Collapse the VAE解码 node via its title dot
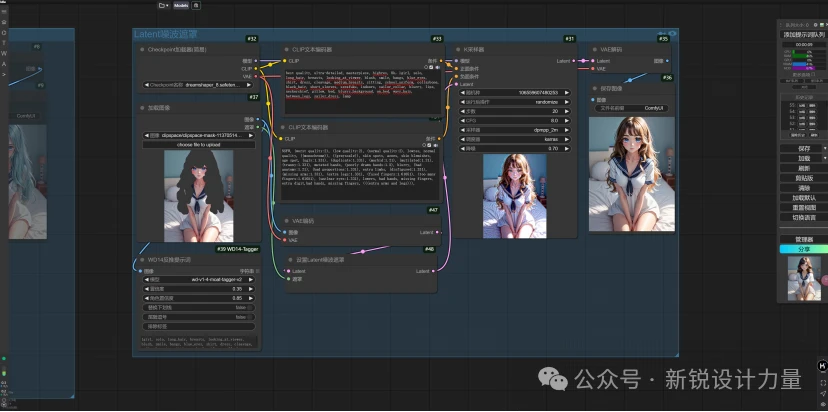This screenshot has width=828, height=412. [595, 50]
